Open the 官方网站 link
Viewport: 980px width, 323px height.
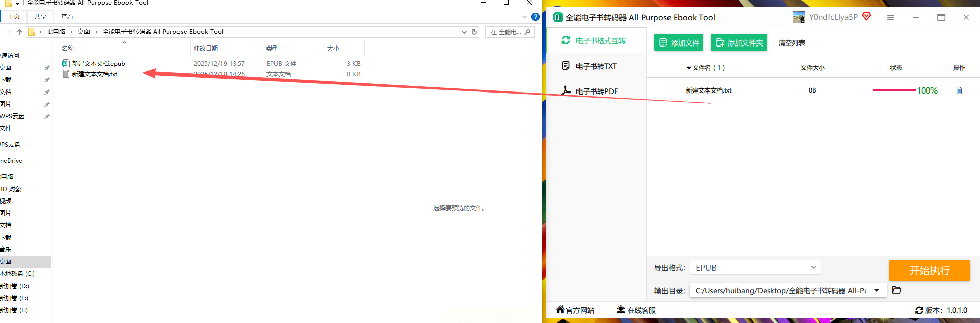575,310
